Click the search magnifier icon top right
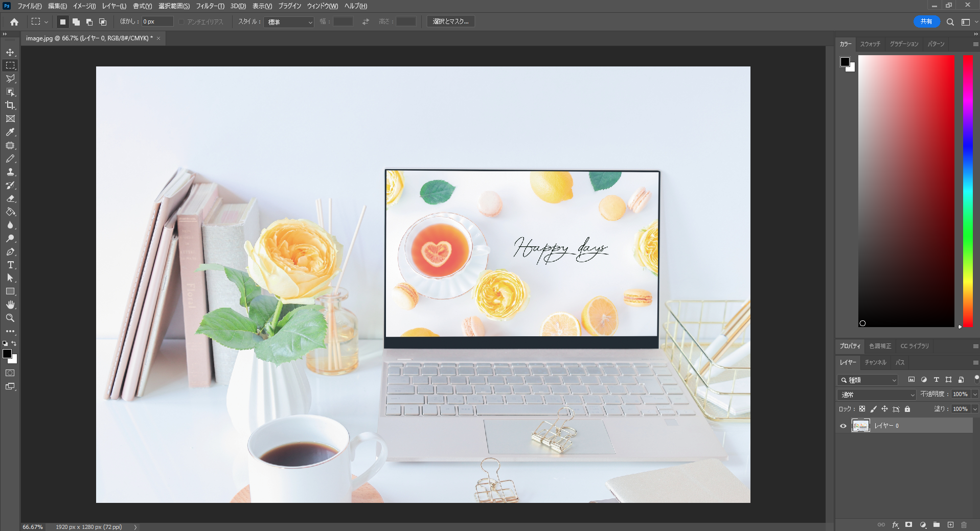 950,22
